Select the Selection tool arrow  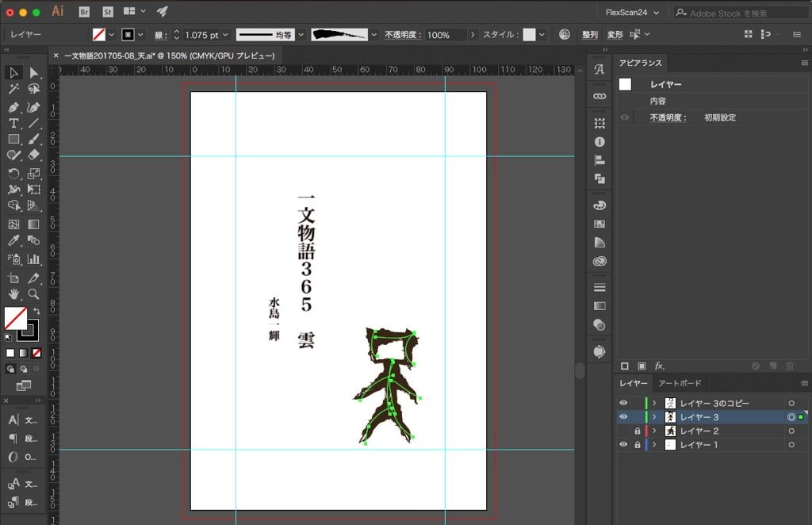click(x=13, y=73)
